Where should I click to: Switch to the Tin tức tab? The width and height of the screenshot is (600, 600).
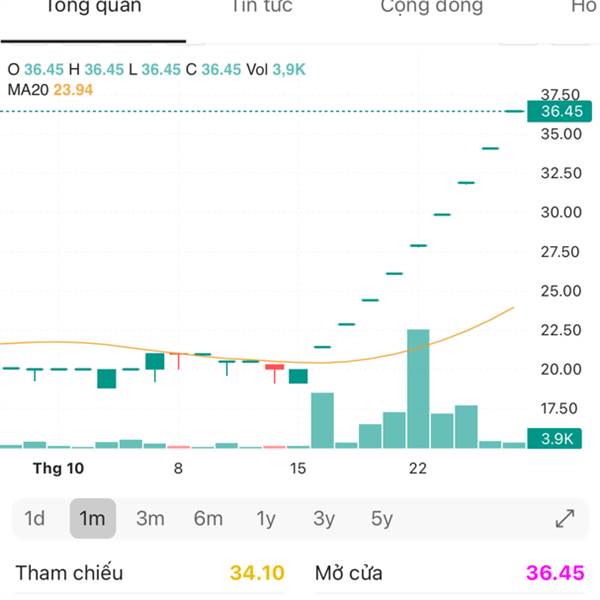point(261,8)
